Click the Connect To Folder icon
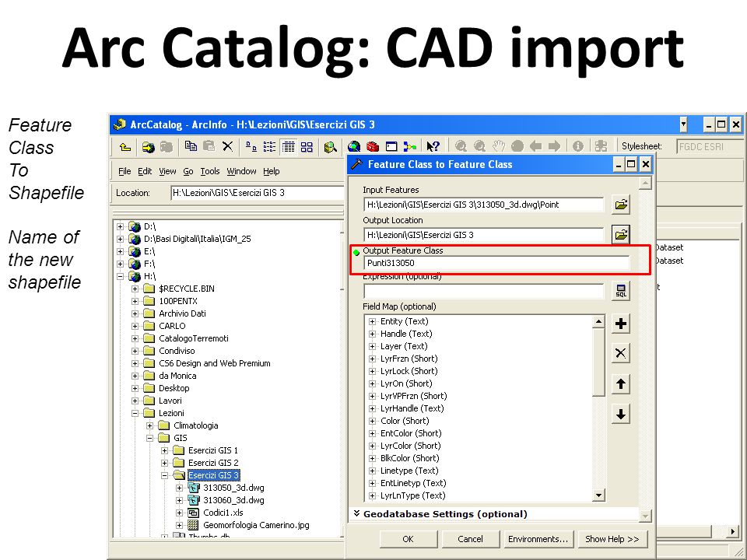747x560 pixels. point(148,147)
